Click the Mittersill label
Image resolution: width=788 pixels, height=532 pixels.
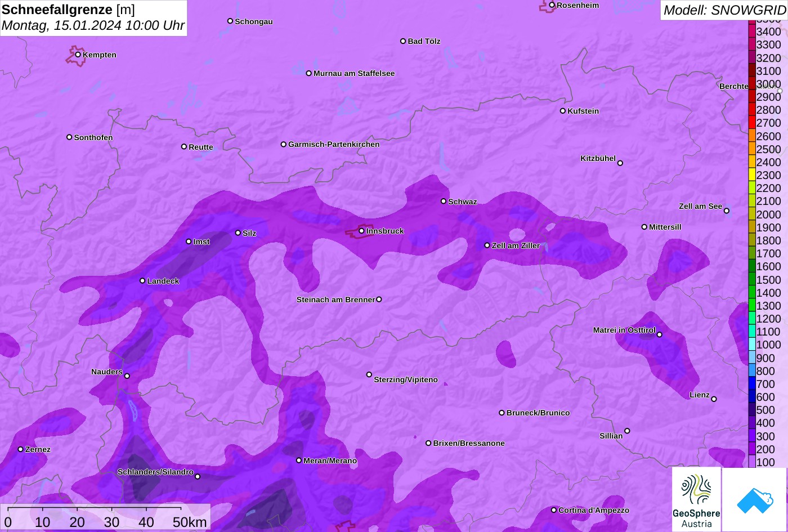click(x=665, y=227)
